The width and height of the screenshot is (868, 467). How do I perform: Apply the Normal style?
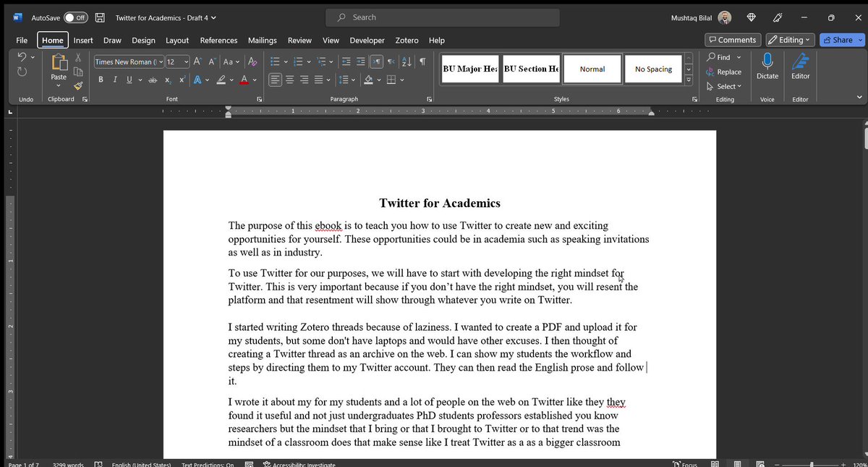pyautogui.click(x=592, y=69)
